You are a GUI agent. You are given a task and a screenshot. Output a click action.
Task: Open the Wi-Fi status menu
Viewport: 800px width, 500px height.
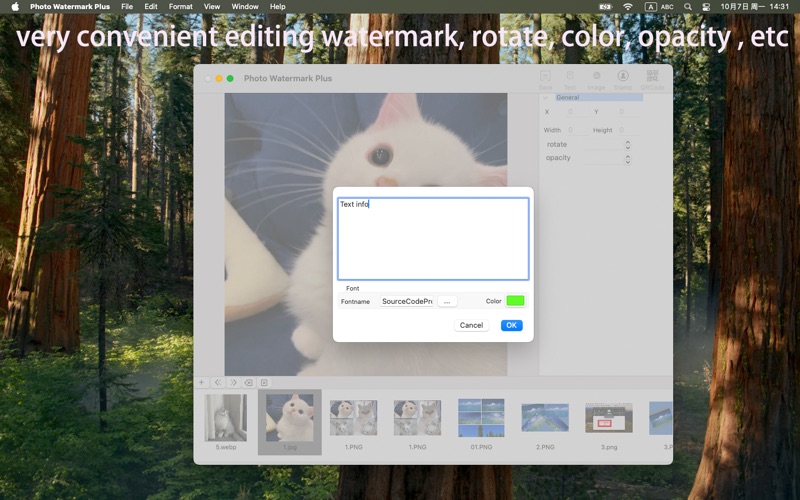coord(628,7)
